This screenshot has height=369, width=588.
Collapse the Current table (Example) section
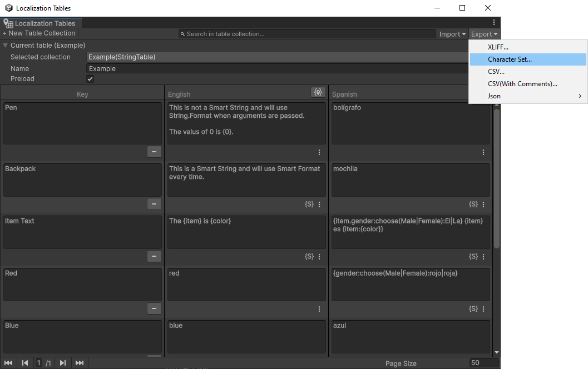tap(6, 45)
